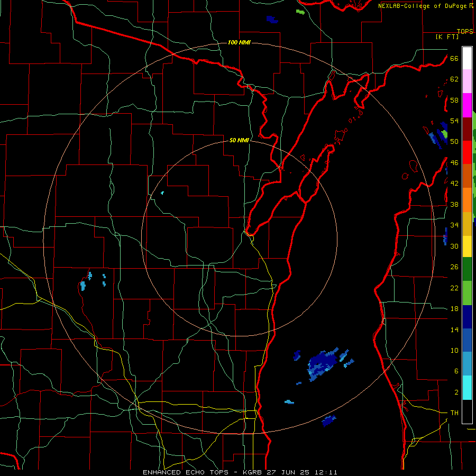The image size is (476, 476).
Task: Click the legend value "38"
Action: [x=454, y=204]
